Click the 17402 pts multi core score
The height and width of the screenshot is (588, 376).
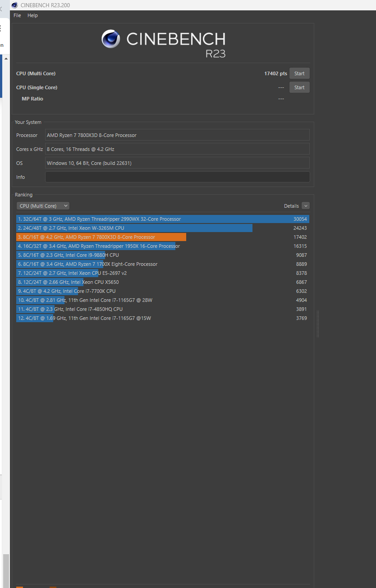pyautogui.click(x=275, y=73)
